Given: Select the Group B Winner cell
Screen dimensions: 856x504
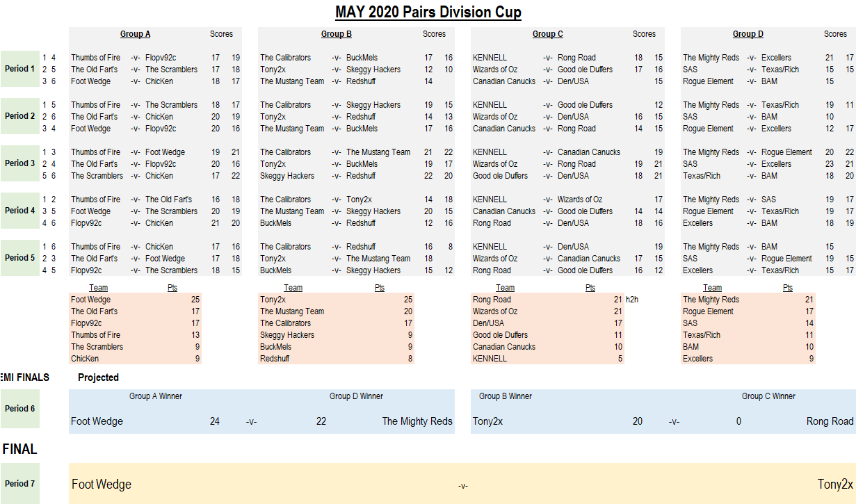Looking at the screenshot, I should point(506,396).
